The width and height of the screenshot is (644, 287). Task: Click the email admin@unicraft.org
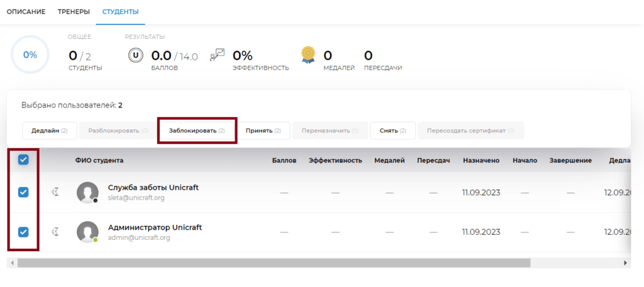(x=139, y=238)
